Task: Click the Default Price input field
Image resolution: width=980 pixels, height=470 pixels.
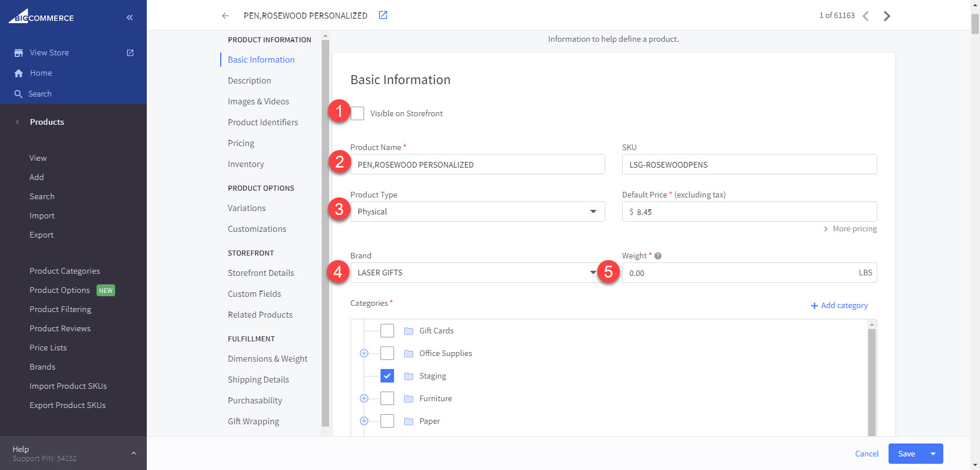Action: (x=749, y=212)
